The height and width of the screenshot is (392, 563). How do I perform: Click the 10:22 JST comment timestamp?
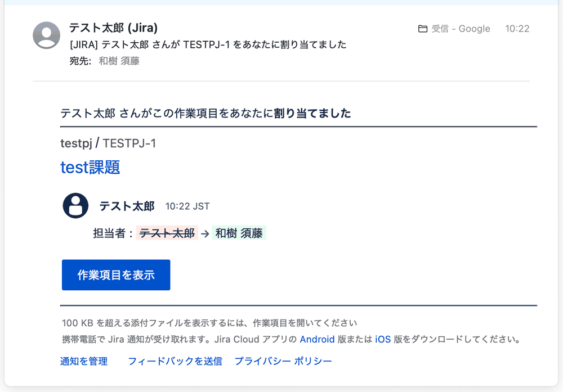[x=186, y=206]
